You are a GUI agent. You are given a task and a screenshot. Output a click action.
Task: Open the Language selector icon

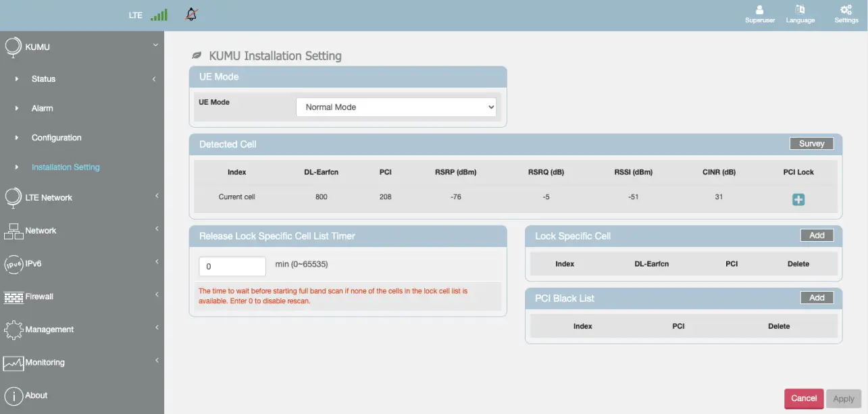coord(800,9)
